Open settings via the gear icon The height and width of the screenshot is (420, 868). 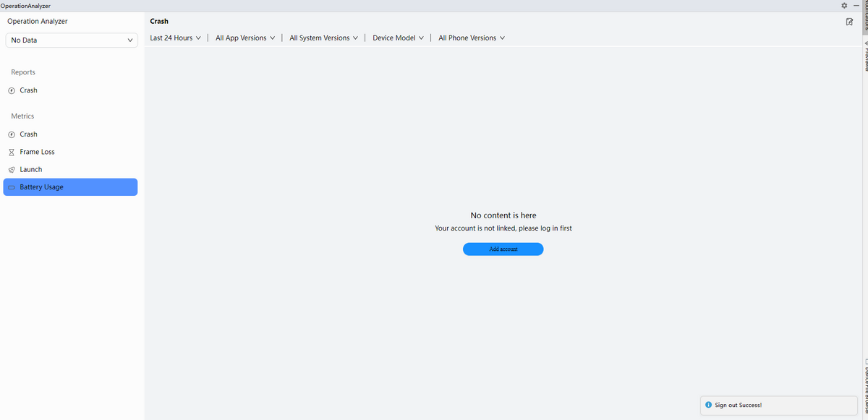click(x=843, y=6)
